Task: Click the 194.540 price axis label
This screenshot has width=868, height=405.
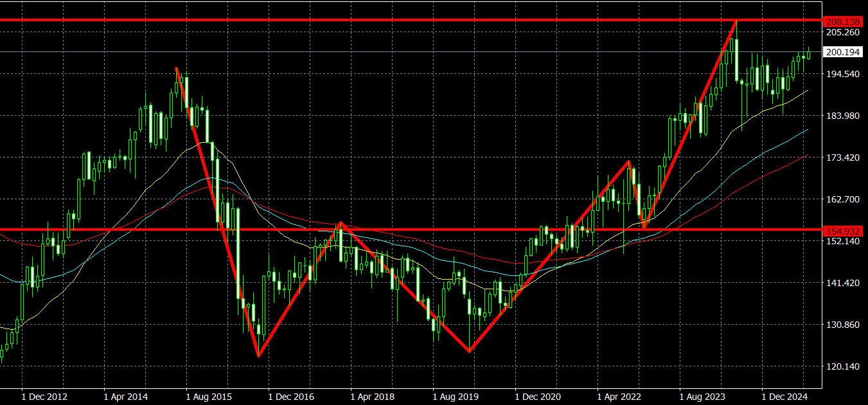Action: click(842, 74)
